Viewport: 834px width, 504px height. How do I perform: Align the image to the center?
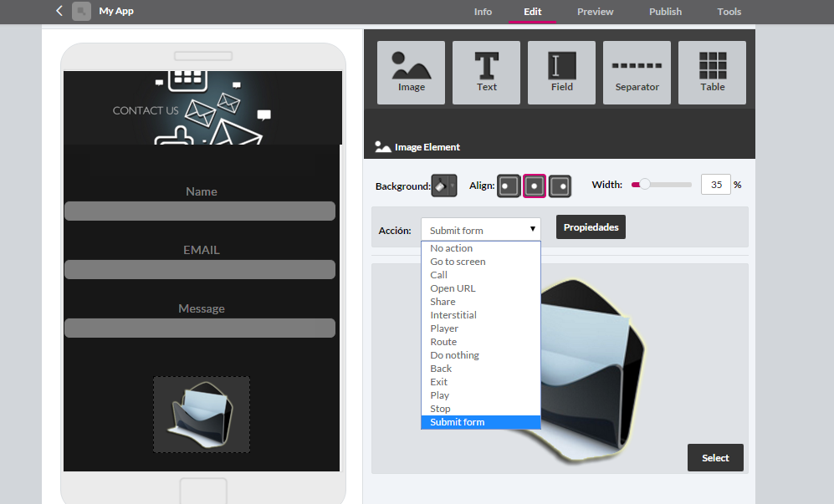(534, 186)
